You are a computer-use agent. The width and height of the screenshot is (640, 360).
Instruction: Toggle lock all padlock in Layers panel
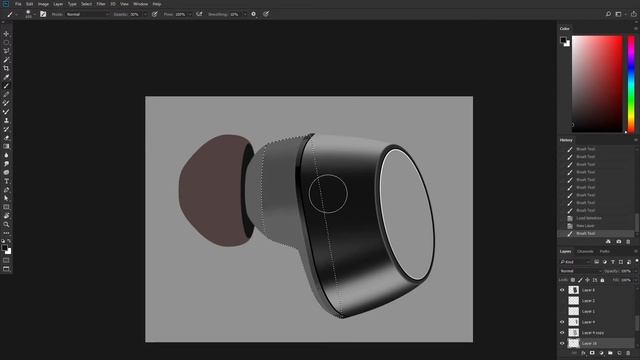(602, 280)
